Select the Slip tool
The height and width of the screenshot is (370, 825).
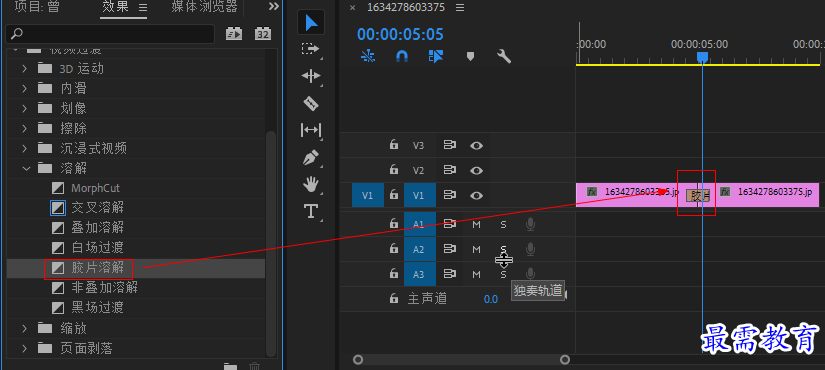click(x=311, y=130)
